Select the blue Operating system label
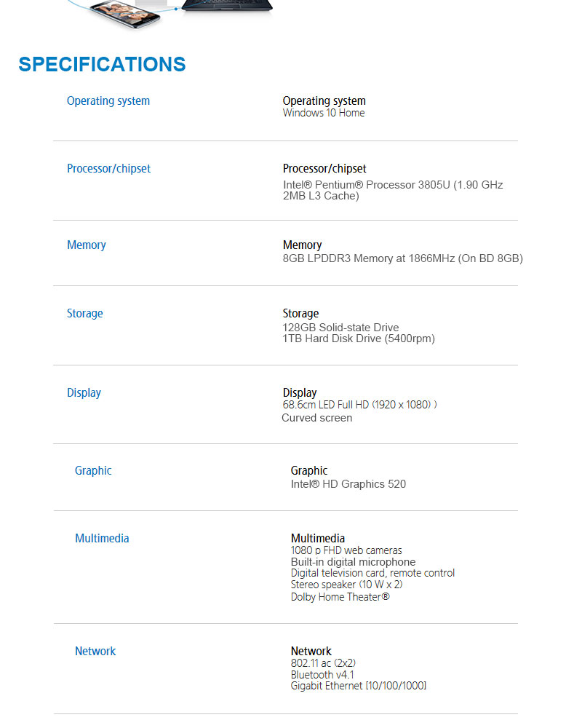Screen dimensions: 582x728 pyautogui.click(x=108, y=101)
